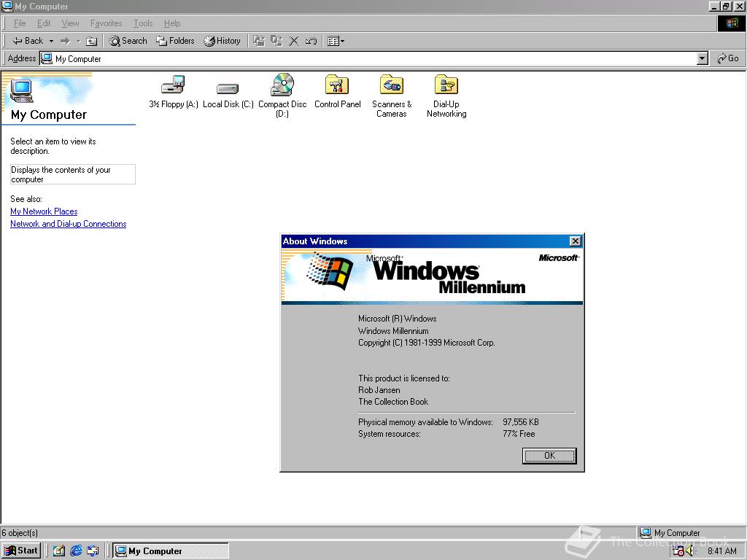
Task: Expand the Address bar dropdown
Action: [702, 58]
